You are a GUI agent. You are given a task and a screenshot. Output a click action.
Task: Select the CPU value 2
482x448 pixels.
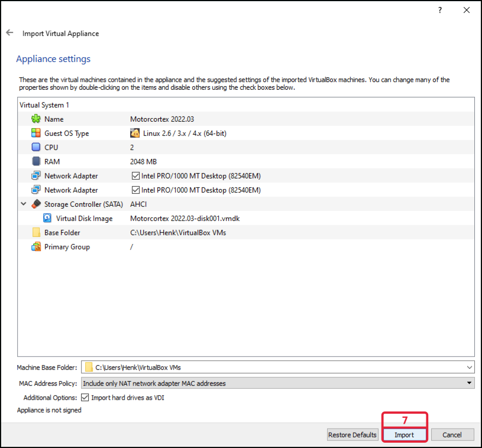(132, 148)
